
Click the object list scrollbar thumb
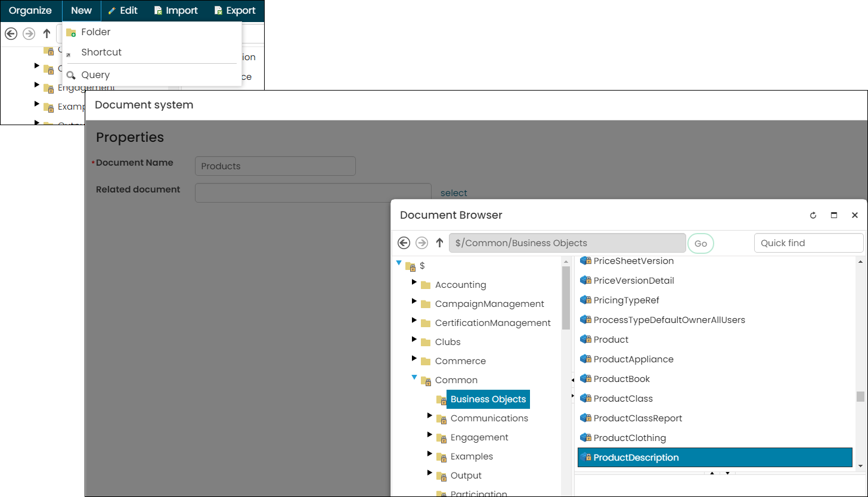pos(860,397)
